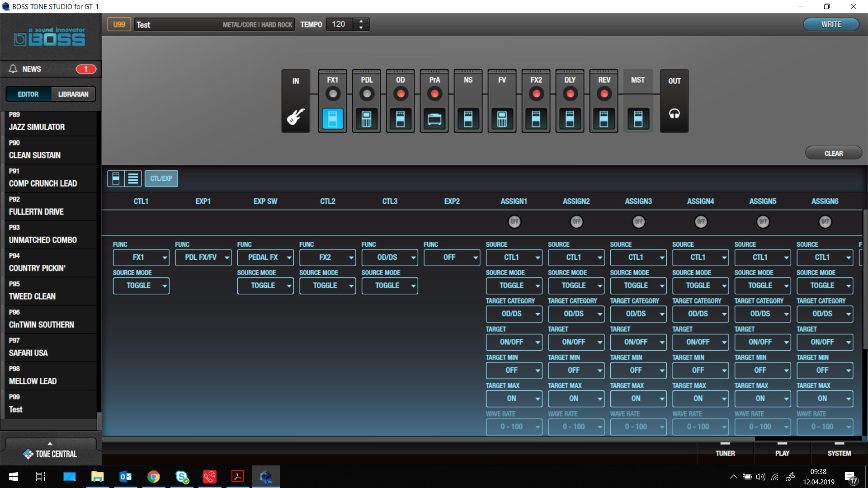Enable the ASSIGN1 off switch
The height and width of the screenshot is (488, 868).
point(514,222)
